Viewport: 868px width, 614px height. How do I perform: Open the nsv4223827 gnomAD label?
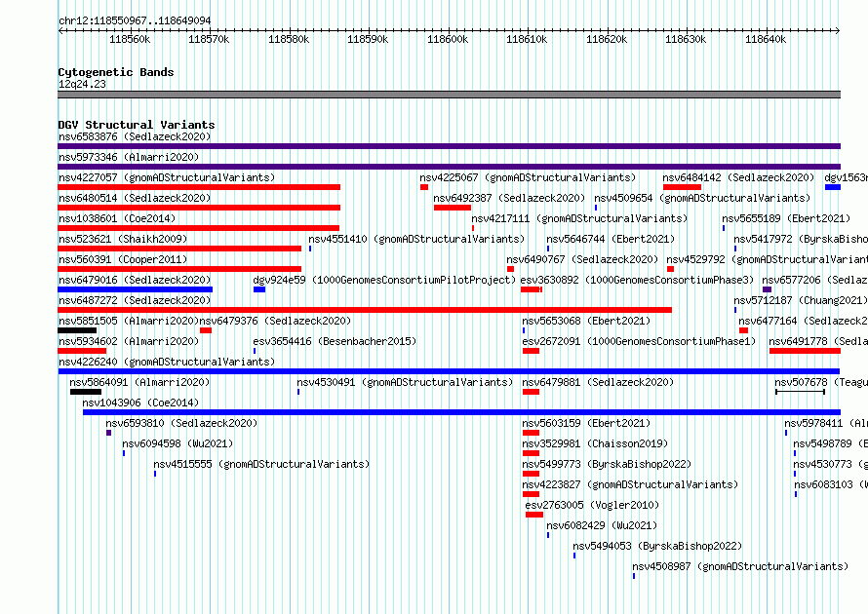(x=630, y=484)
